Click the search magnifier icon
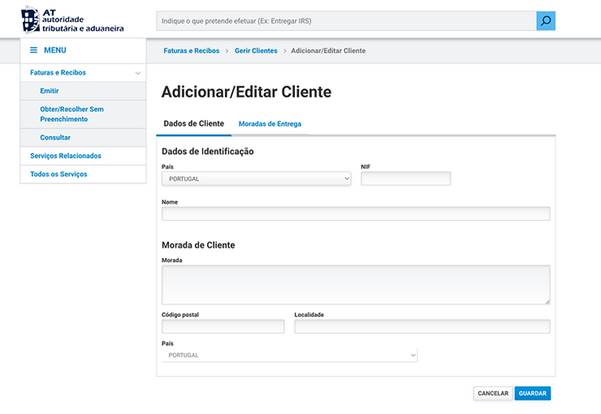Viewport: 601px width, 414px height. (545, 20)
